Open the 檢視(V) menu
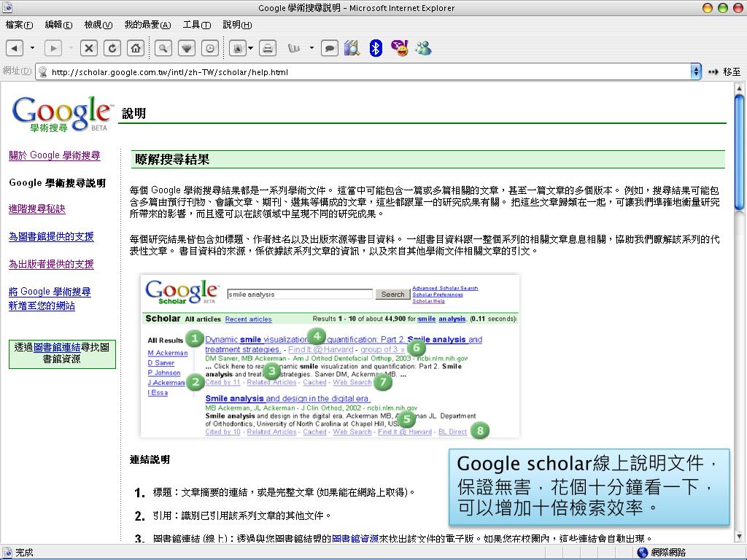Image resolution: width=747 pixels, height=560 pixels. point(98,25)
